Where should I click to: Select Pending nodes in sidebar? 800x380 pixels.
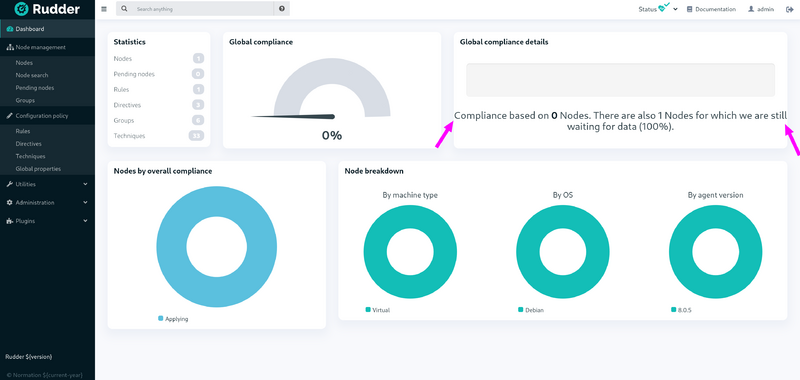point(35,88)
